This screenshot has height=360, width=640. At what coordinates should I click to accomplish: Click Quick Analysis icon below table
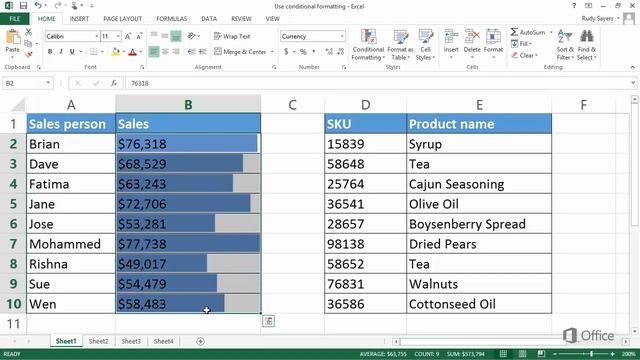coord(268,321)
